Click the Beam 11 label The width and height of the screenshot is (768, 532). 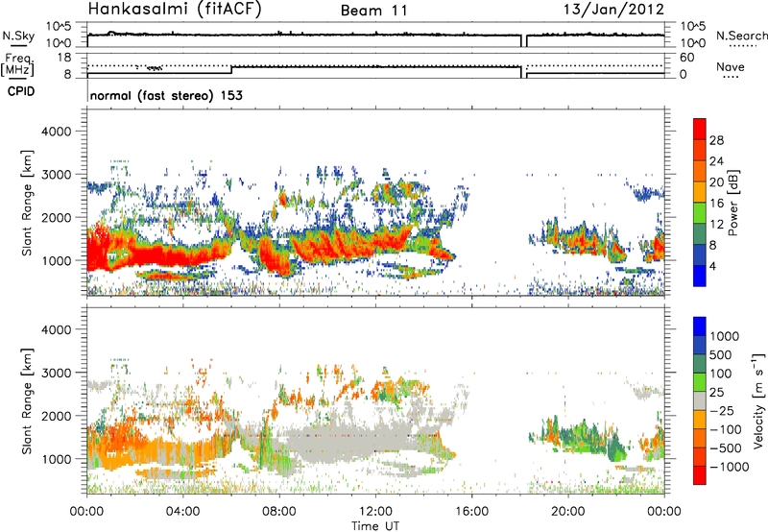(374, 11)
